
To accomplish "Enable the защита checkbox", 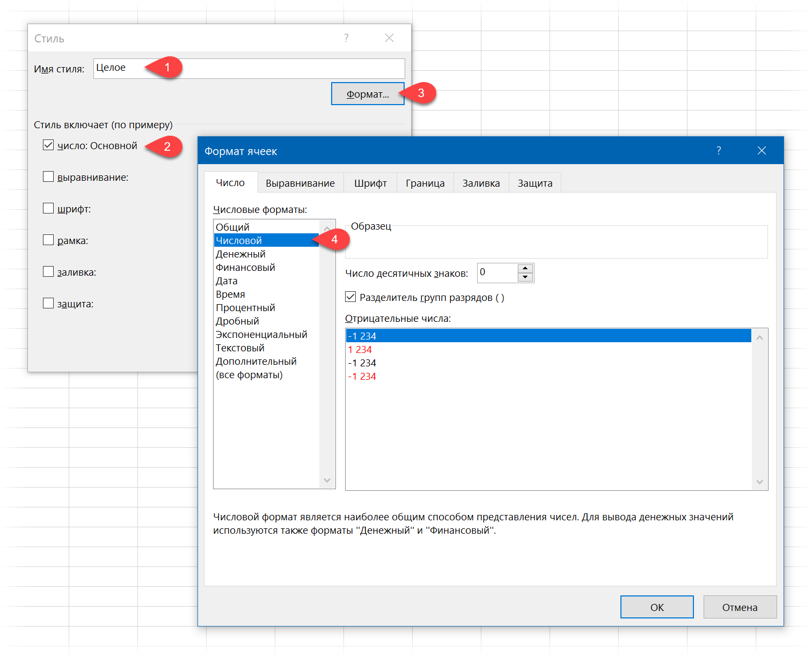I will (48, 303).
